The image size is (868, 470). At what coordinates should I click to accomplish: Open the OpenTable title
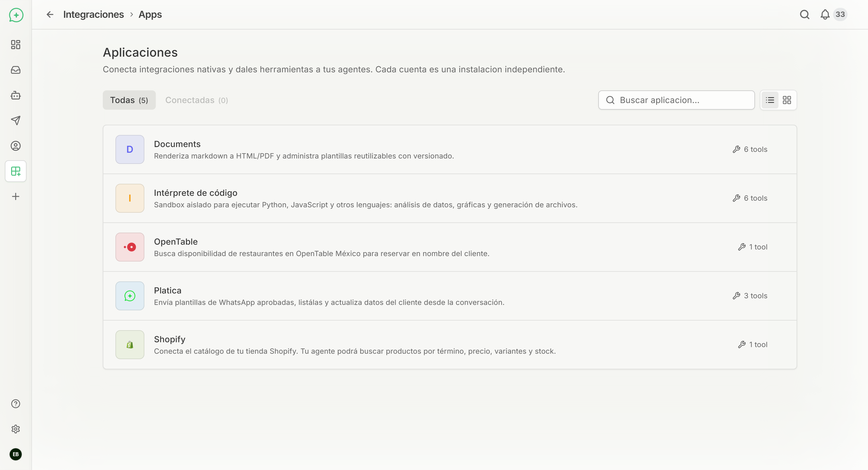coord(175,242)
